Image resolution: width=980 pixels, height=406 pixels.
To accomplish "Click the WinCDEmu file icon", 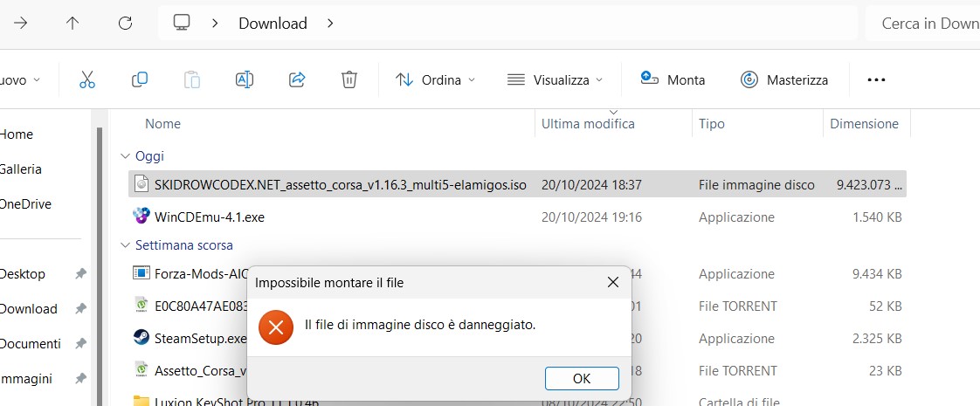I will 141,217.
